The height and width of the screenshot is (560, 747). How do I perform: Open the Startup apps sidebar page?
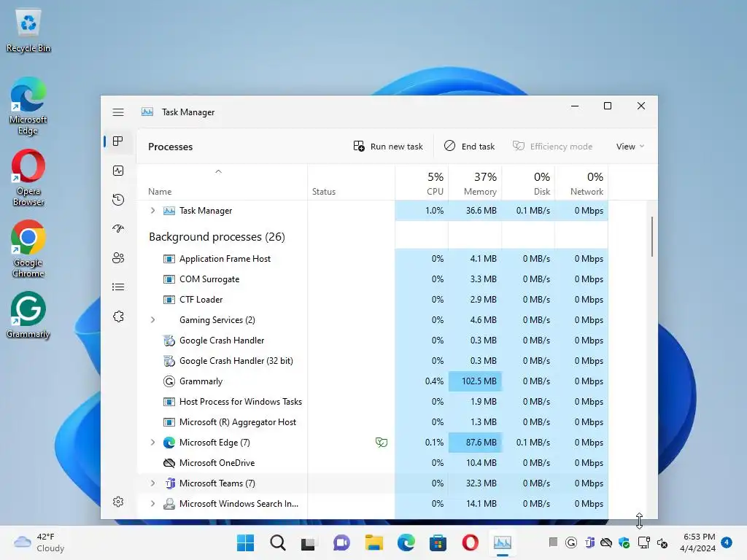[x=118, y=228]
